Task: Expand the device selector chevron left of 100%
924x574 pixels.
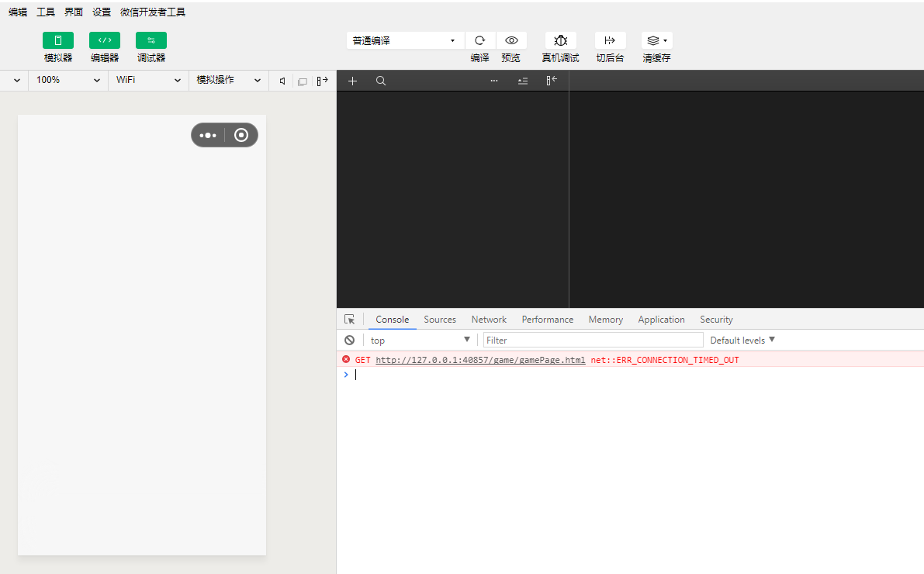Action: pos(16,80)
